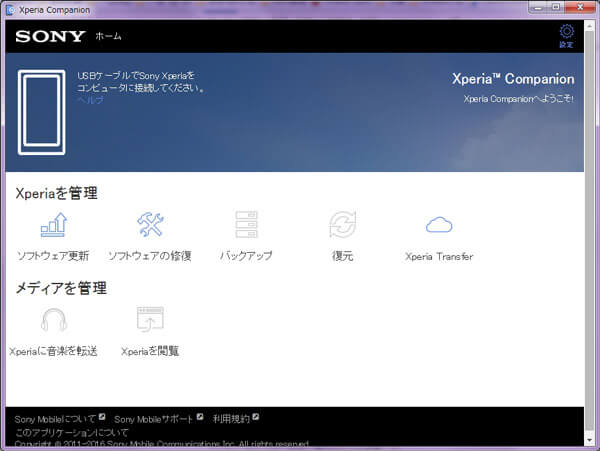
Task: Open the settings gear icon
Action: pyautogui.click(x=566, y=31)
